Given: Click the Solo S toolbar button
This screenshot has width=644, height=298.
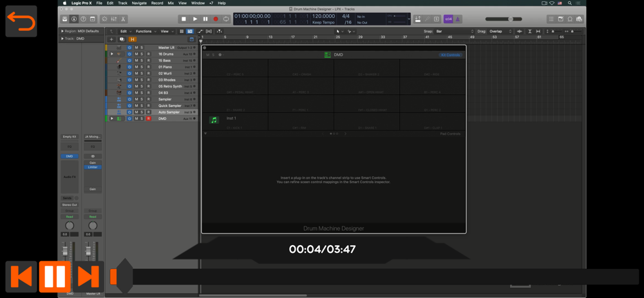Looking at the screenshot, I should click(x=436, y=19).
